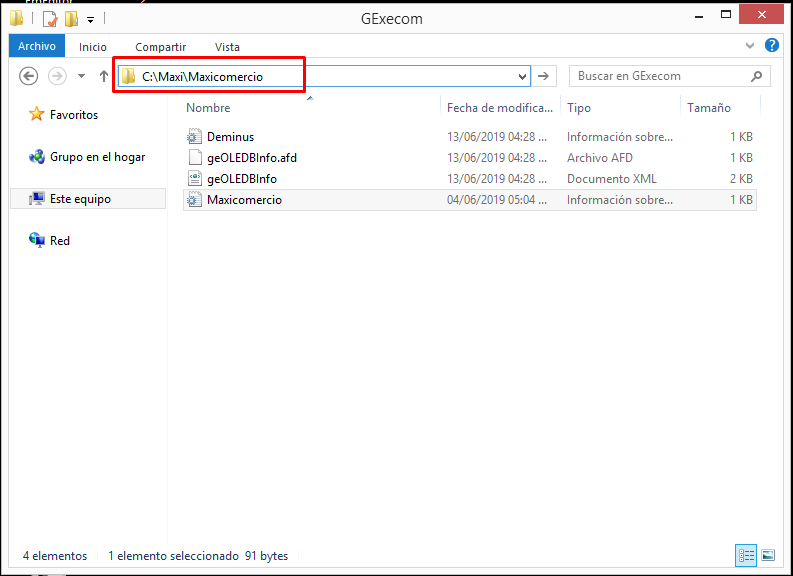Click the Go to arrow button
The height and width of the screenshot is (576, 793).
point(544,76)
